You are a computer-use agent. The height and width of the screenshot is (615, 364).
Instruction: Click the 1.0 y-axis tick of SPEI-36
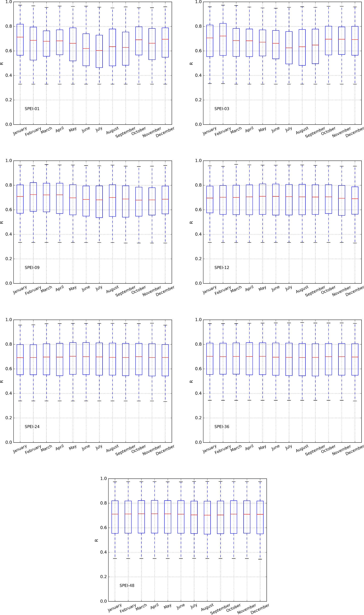(198, 320)
